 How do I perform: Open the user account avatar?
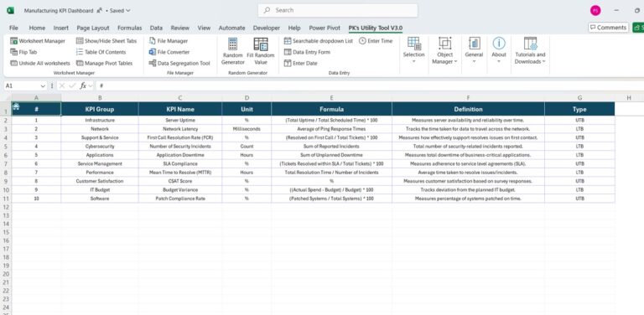(595, 11)
